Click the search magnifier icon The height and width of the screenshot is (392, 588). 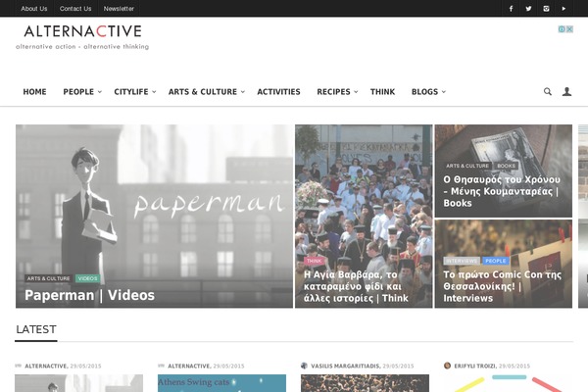tap(548, 91)
